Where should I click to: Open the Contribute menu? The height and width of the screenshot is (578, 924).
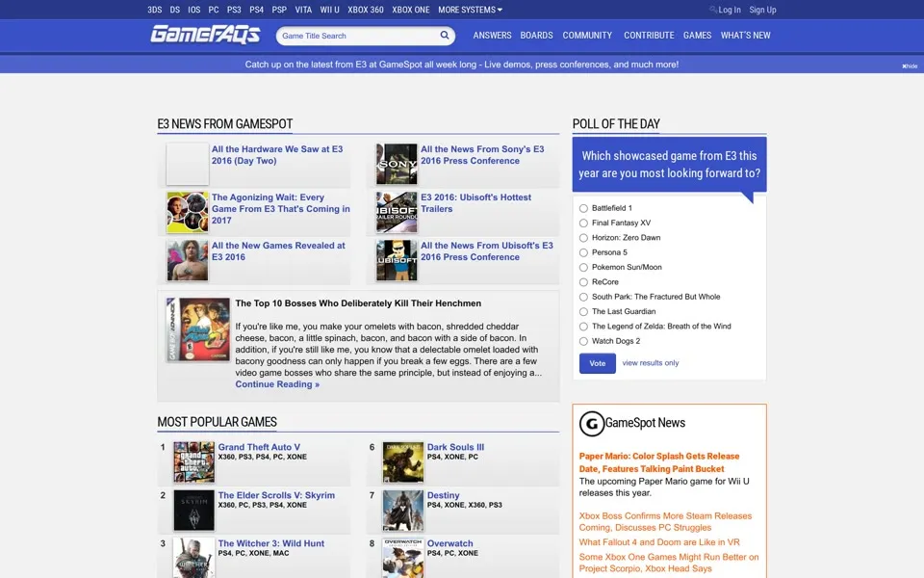point(649,36)
